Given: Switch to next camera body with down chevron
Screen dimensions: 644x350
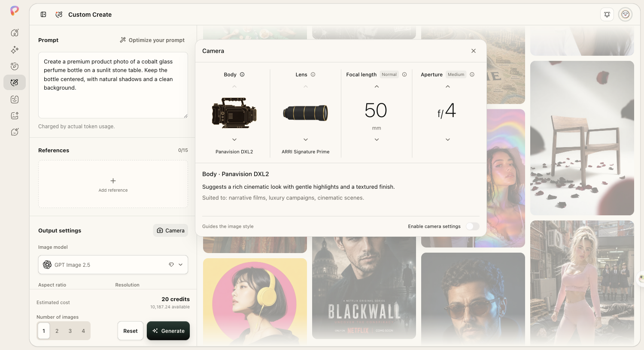Looking at the screenshot, I should coord(234,140).
